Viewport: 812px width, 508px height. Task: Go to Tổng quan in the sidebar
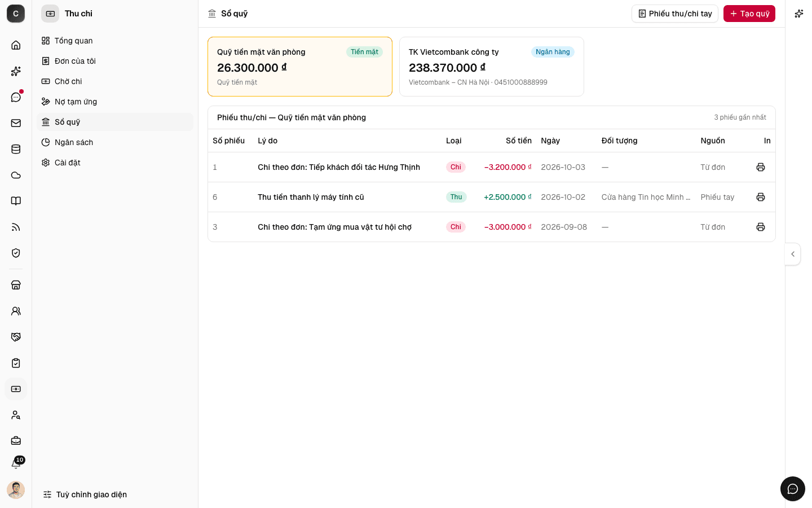pyautogui.click(x=115, y=41)
